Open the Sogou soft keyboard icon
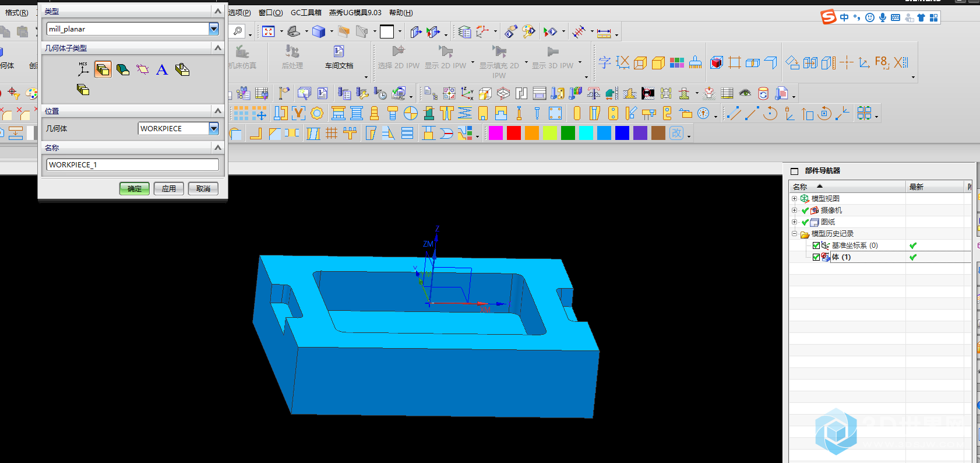 [x=896, y=17]
